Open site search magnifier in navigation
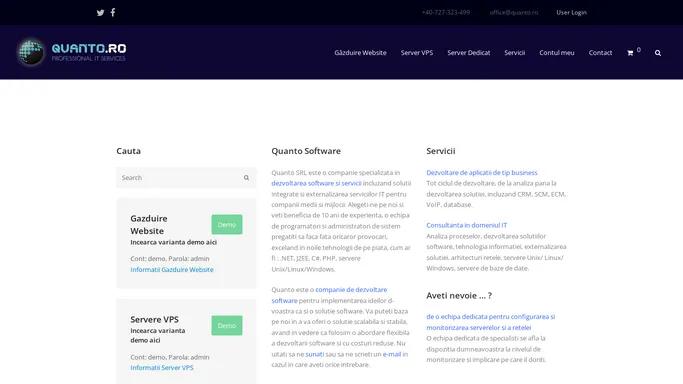Image resolution: width=683 pixels, height=384 pixels. (658, 53)
